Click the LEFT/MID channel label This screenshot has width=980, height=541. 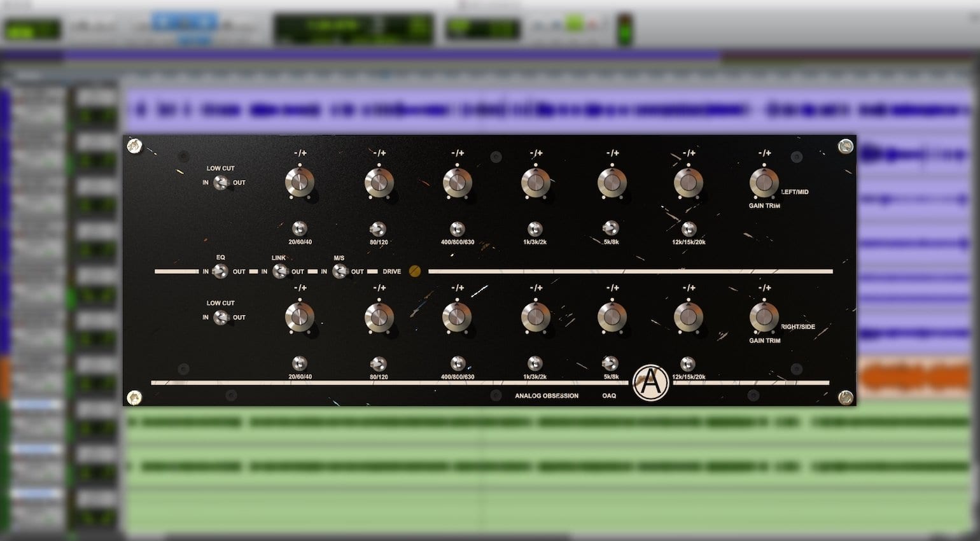795,192
